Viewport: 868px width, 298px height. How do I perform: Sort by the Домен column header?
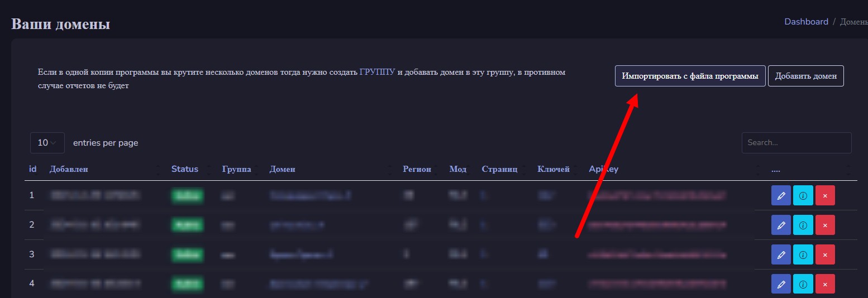(282, 169)
